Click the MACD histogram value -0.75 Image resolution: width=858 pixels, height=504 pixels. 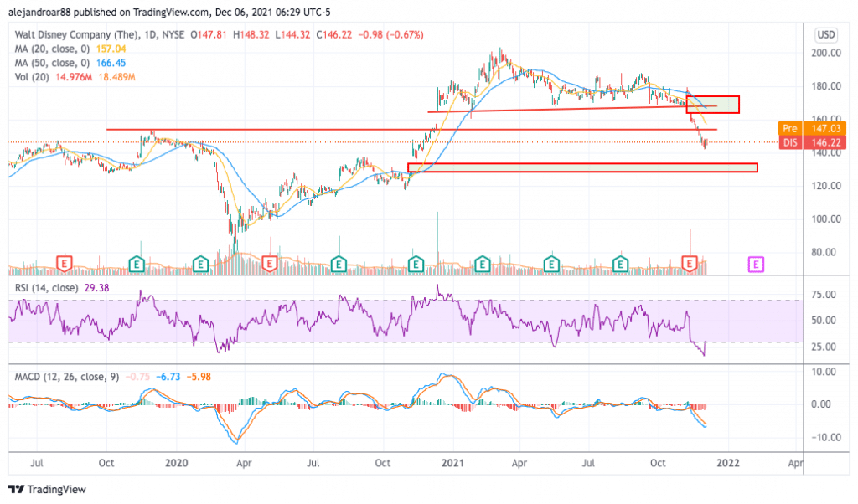(138, 377)
